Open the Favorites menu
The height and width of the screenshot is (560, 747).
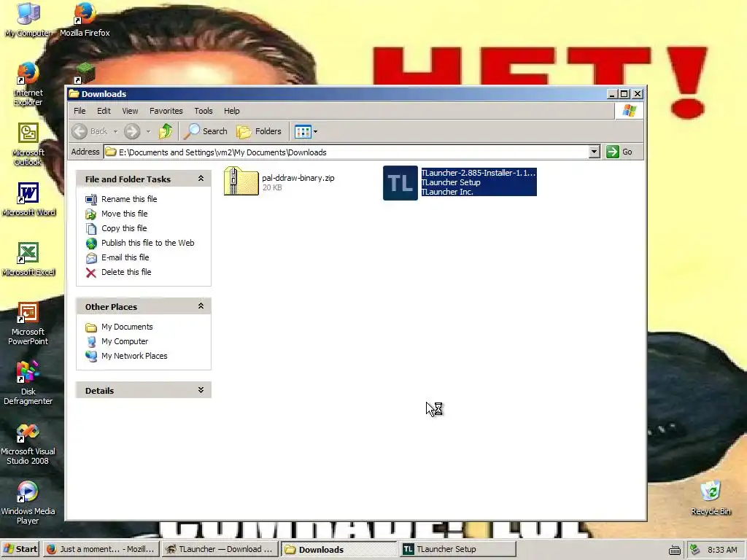[x=166, y=111]
